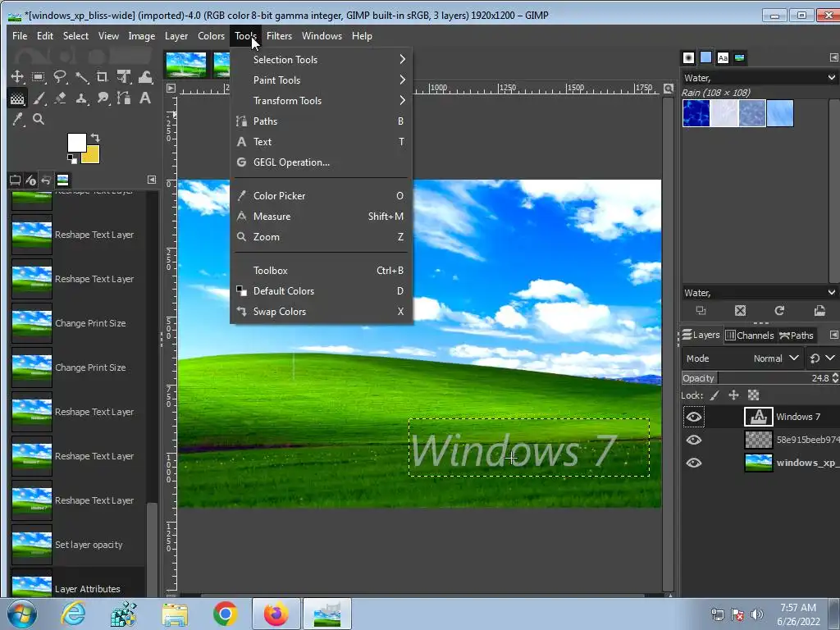Reset colors to default black and white

coord(72,158)
